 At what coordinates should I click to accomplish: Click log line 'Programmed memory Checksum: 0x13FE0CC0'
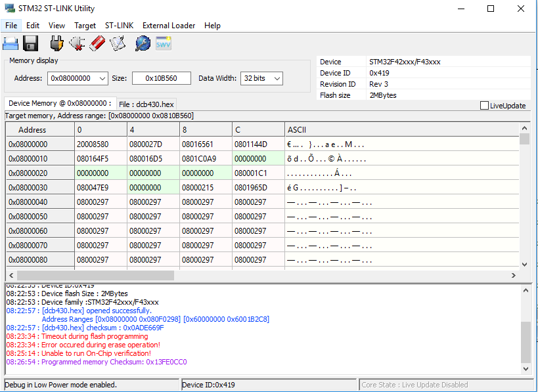(x=114, y=362)
